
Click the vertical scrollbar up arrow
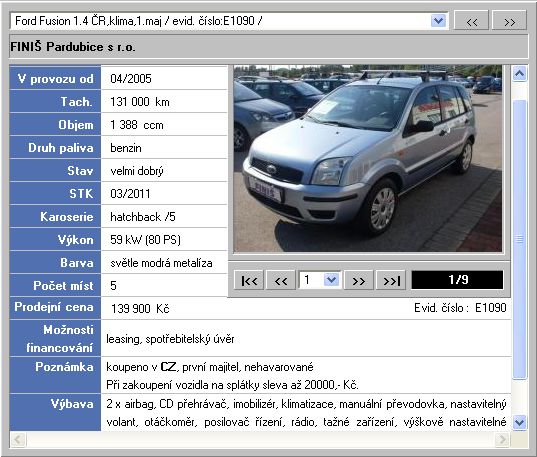tap(520, 73)
